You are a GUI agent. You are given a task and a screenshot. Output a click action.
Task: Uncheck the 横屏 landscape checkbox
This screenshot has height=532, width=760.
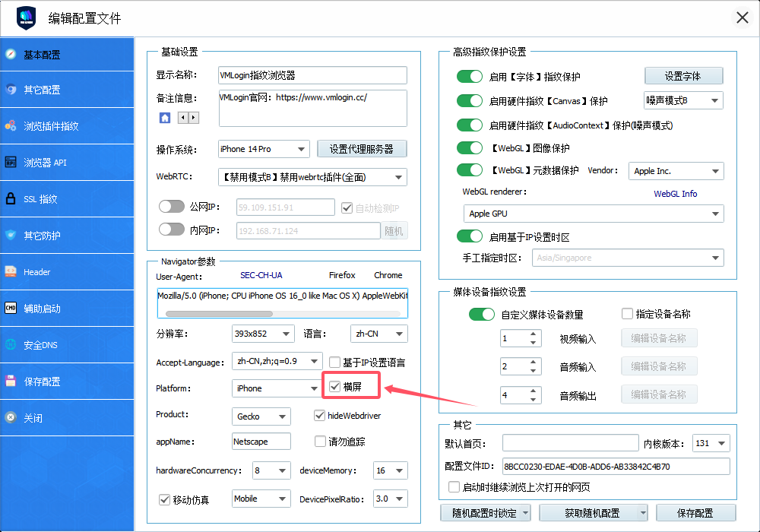point(334,386)
